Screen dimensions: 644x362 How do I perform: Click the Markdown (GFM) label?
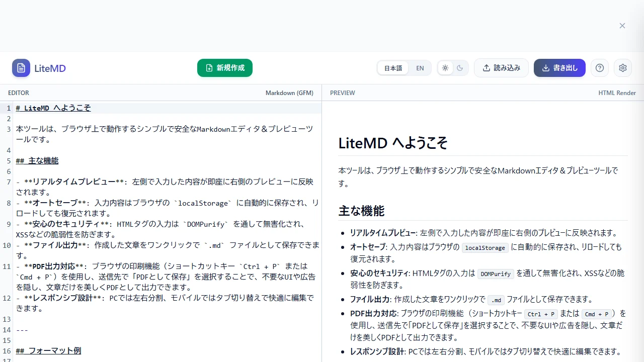point(289,93)
